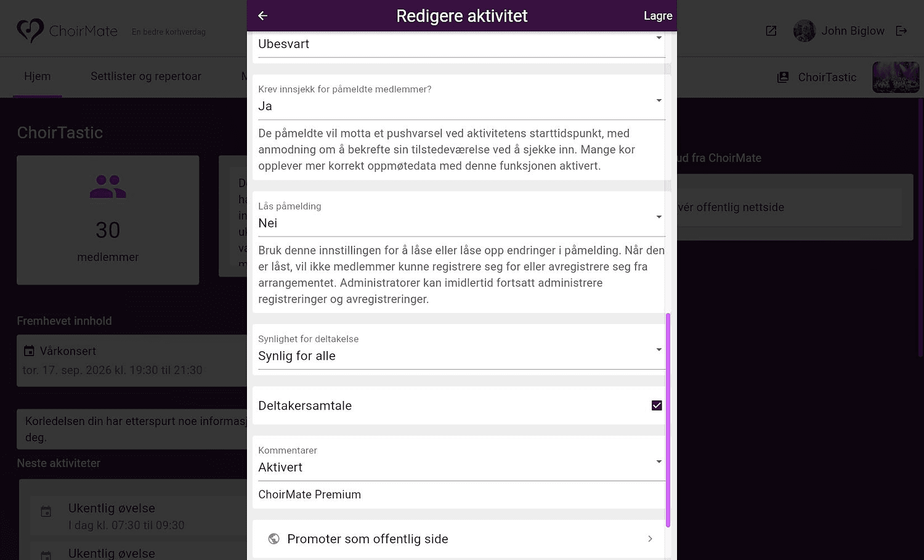Viewport: 924px width, 560px height.
Task: Open the Krev innsjekk for påmeldte medlemmer dropdown
Action: pos(461,100)
